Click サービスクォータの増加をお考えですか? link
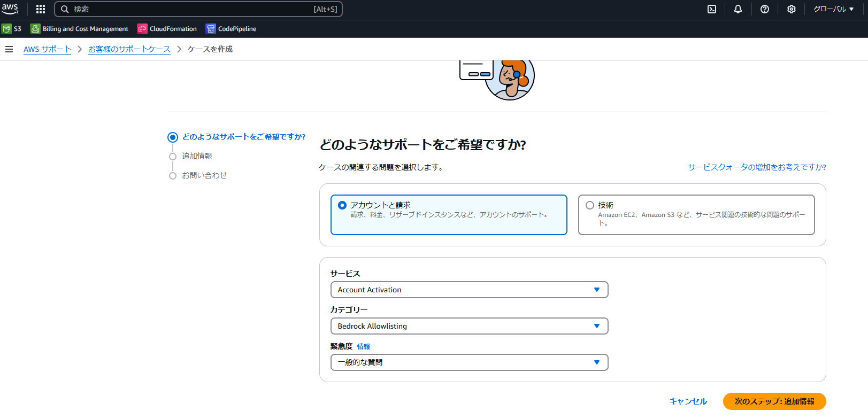The image size is (868, 419). [x=757, y=167]
